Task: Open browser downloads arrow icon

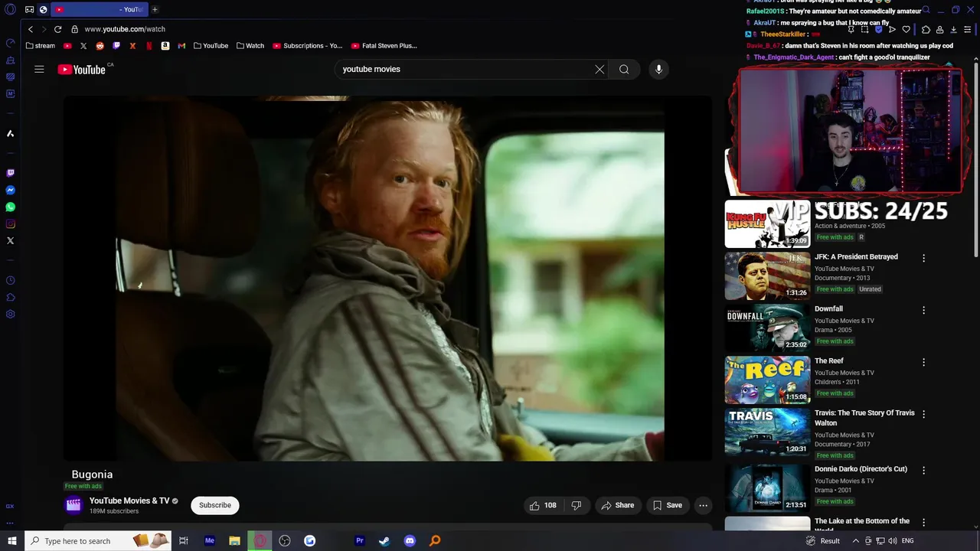Action: pyautogui.click(x=953, y=29)
